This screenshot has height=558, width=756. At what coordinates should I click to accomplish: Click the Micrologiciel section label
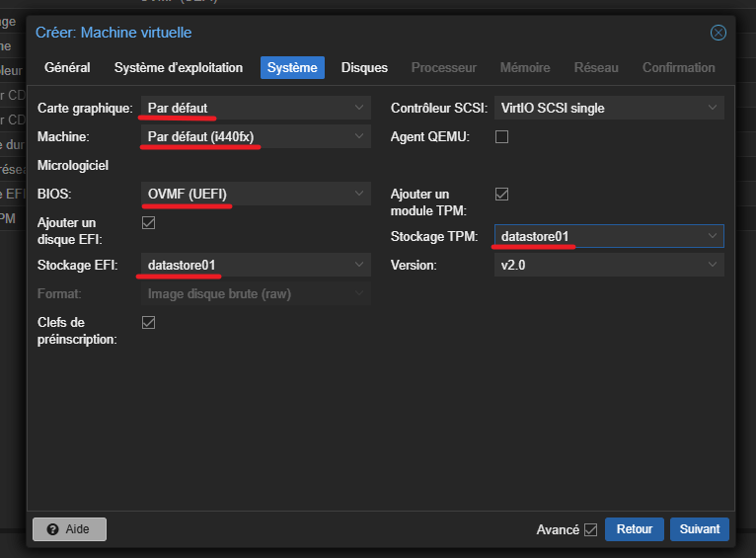point(73,165)
